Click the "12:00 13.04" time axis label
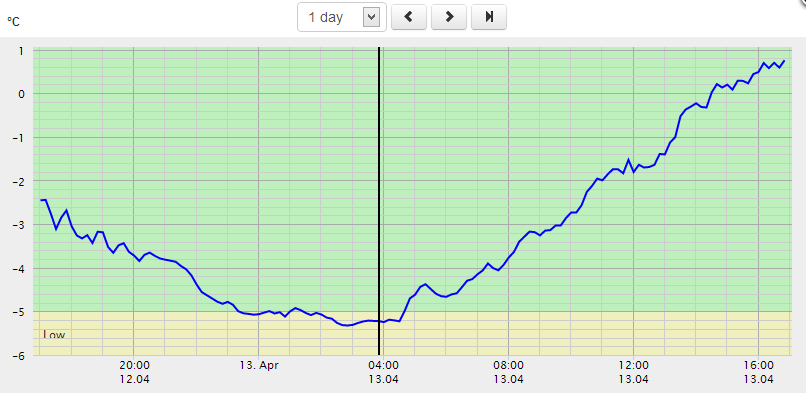Viewport: 806px width, 393px height. point(634,372)
